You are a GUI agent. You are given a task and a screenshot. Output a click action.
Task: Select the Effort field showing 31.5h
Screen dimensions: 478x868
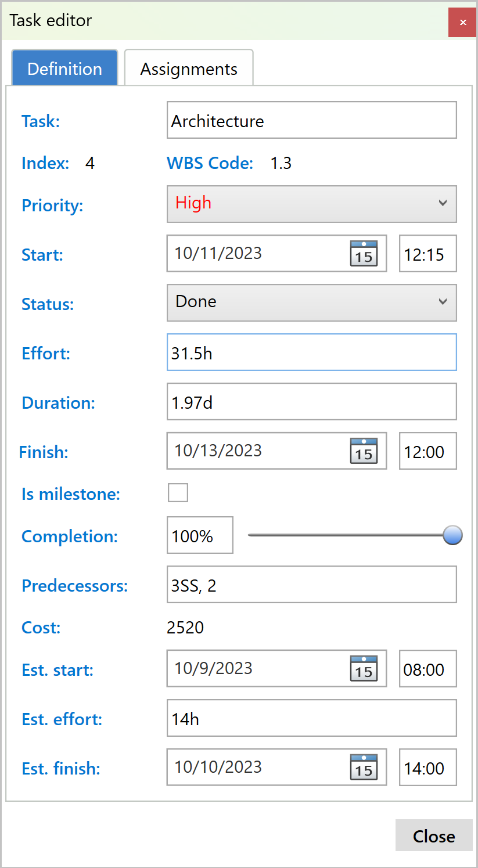(x=312, y=352)
